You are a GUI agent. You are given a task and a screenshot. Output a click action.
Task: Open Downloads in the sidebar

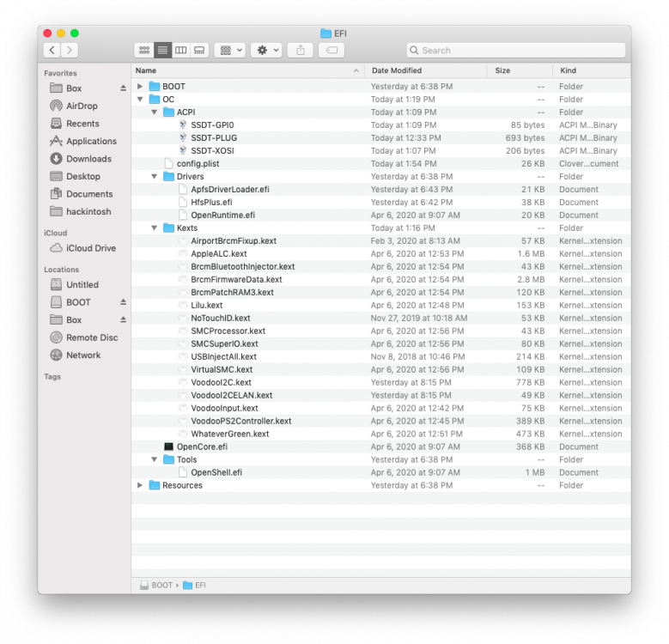pos(88,159)
